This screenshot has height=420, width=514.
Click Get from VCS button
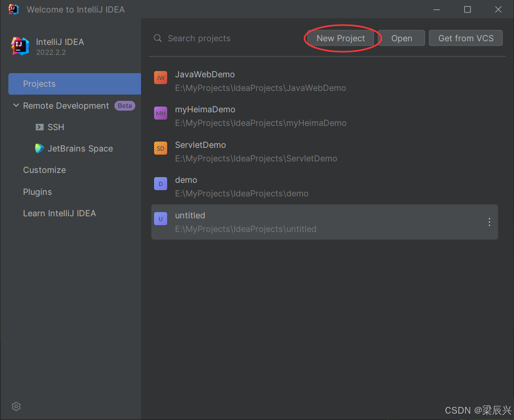click(465, 38)
